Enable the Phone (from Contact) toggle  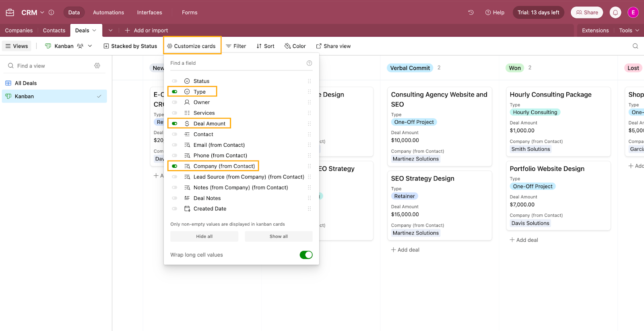click(x=175, y=156)
